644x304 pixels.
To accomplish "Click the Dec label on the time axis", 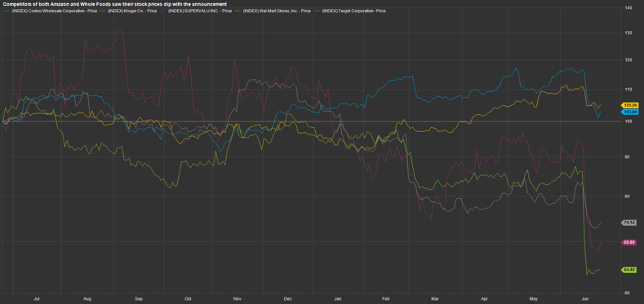I will [288, 298].
